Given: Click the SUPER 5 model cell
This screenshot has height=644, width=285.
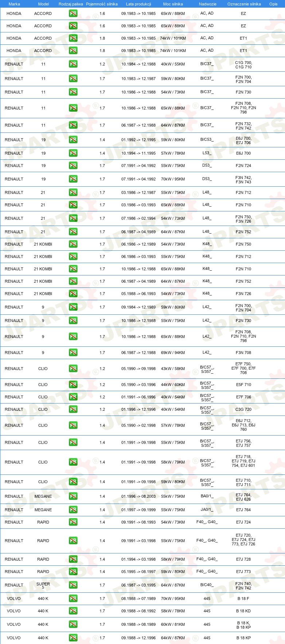Looking at the screenshot, I should coord(43,585).
